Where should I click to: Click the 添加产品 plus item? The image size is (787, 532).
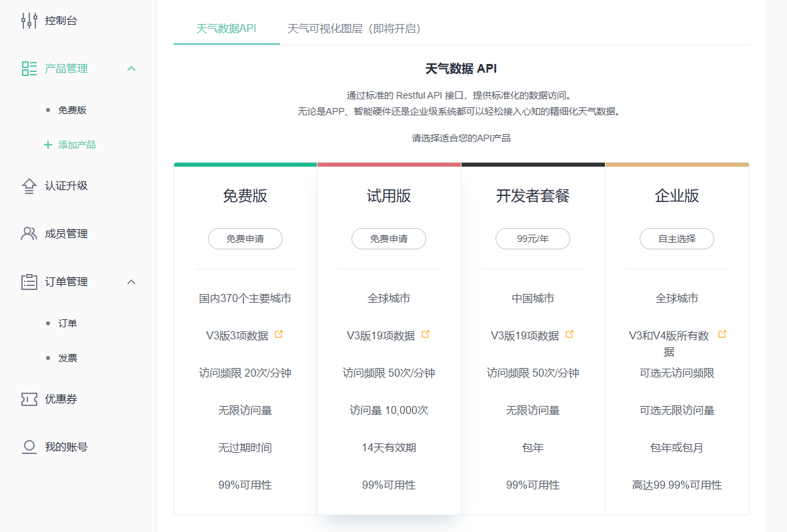tap(71, 145)
